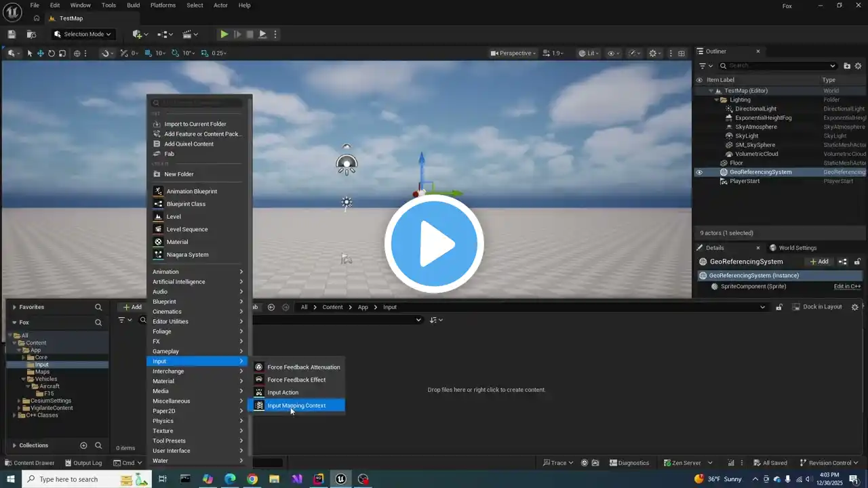Click Niagara System asset option
Image resolution: width=868 pixels, height=488 pixels.
click(187, 255)
